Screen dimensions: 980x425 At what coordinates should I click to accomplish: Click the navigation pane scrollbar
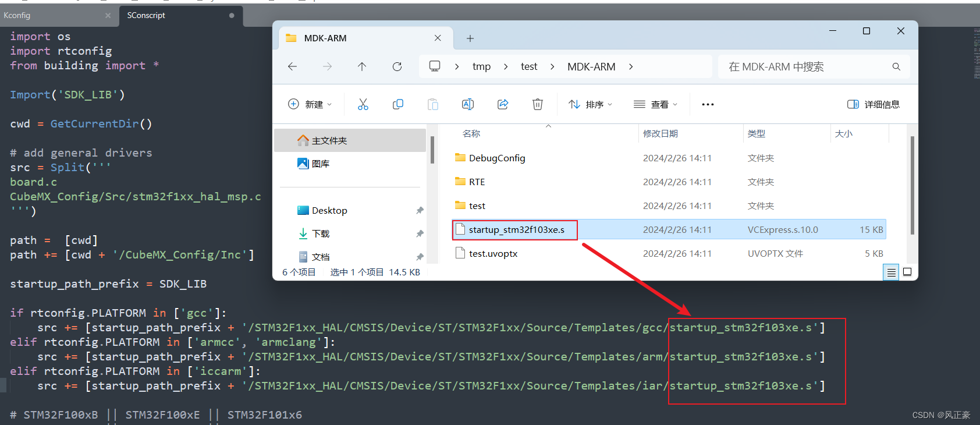[x=432, y=150]
